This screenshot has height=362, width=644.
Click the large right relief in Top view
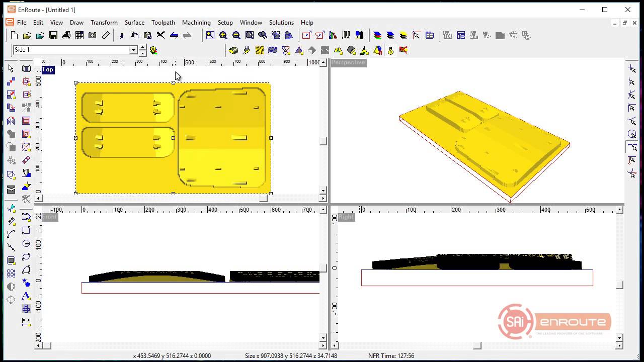click(x=222, y=139)
